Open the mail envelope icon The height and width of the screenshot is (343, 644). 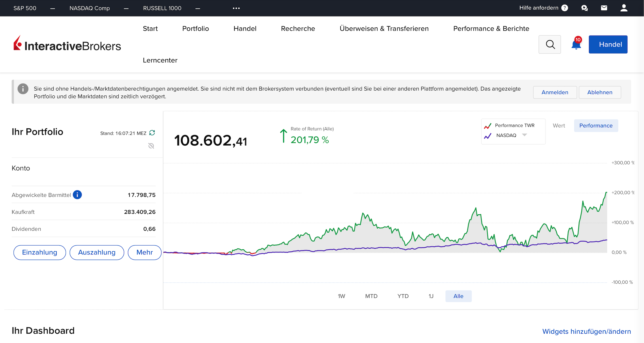point(604,8)
